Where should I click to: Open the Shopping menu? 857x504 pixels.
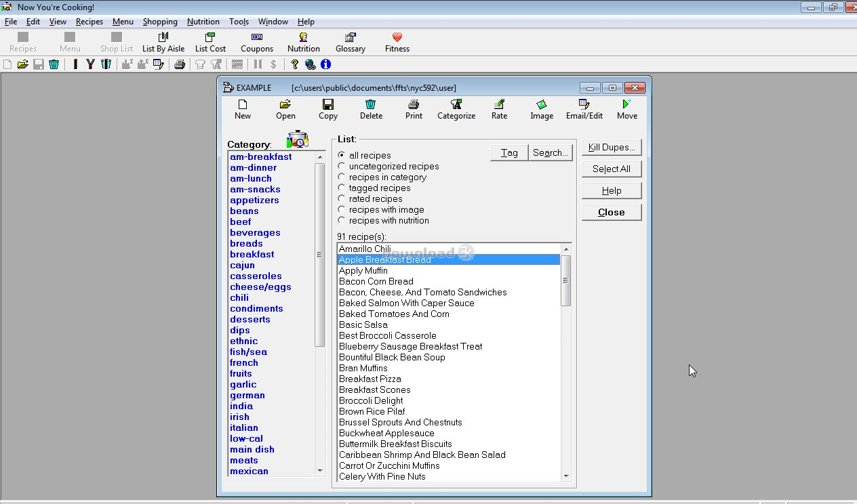pos(160,22)
